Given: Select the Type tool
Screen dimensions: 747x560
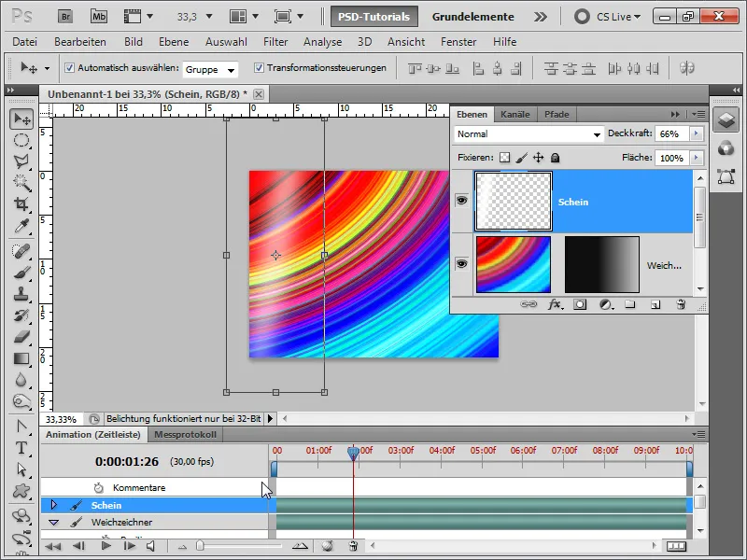Looking at the screenshot, I should point(21,448).
